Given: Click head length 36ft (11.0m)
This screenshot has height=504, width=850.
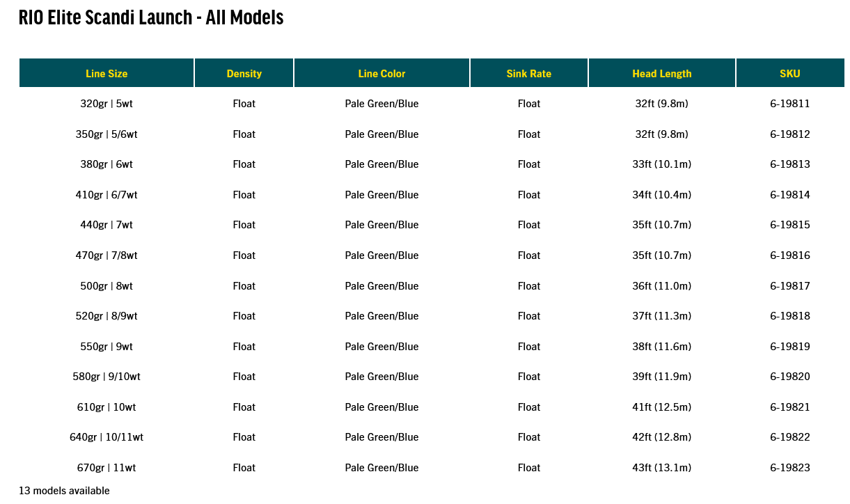Looking at the screenshot, I should pyautogui.click(x=662, y=286).
